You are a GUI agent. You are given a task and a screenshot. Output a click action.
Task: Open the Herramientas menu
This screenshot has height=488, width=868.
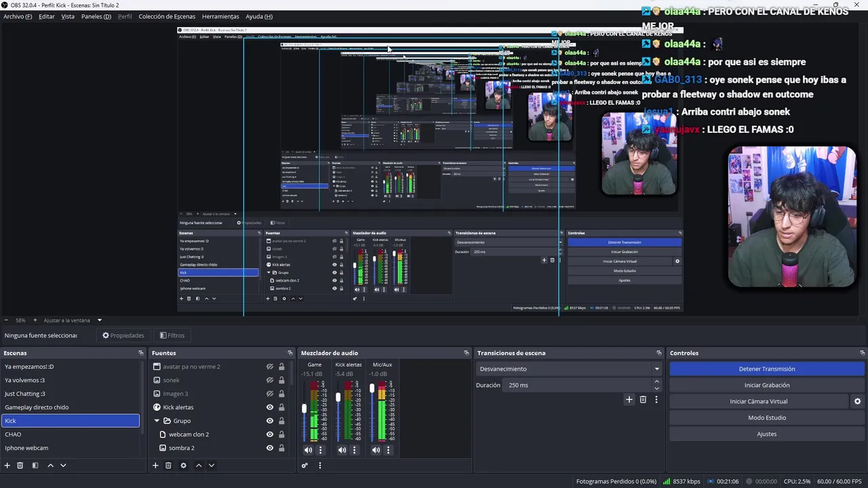220,16
